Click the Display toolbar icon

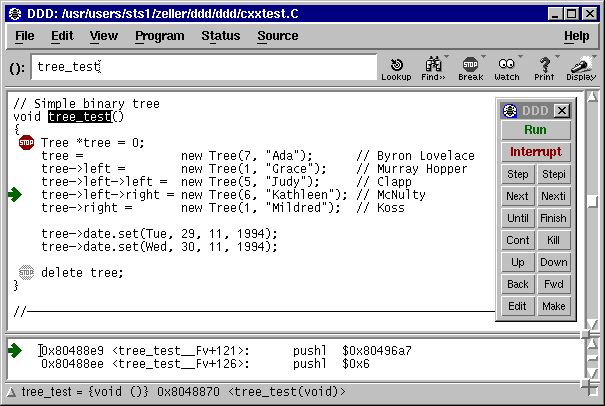point(581,65)
